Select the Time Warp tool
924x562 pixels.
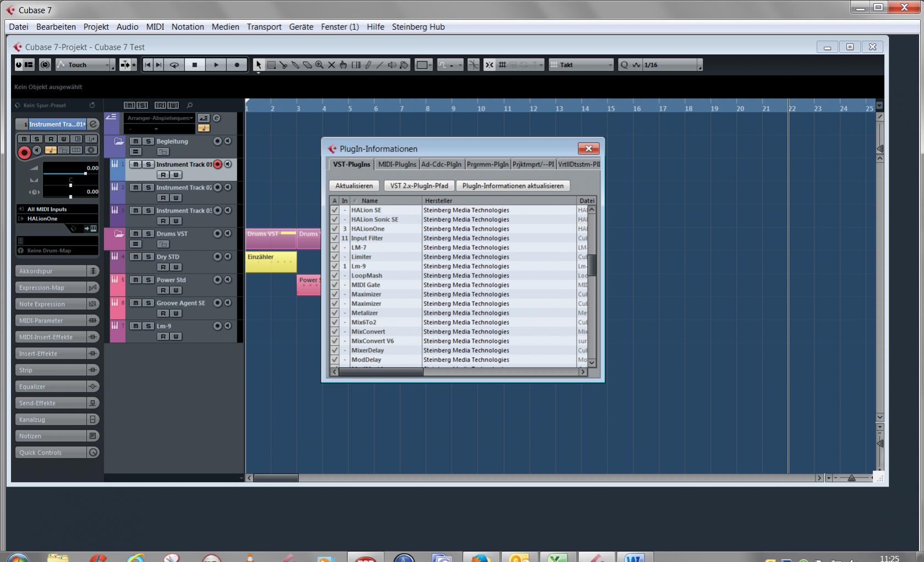coord(356,65)
